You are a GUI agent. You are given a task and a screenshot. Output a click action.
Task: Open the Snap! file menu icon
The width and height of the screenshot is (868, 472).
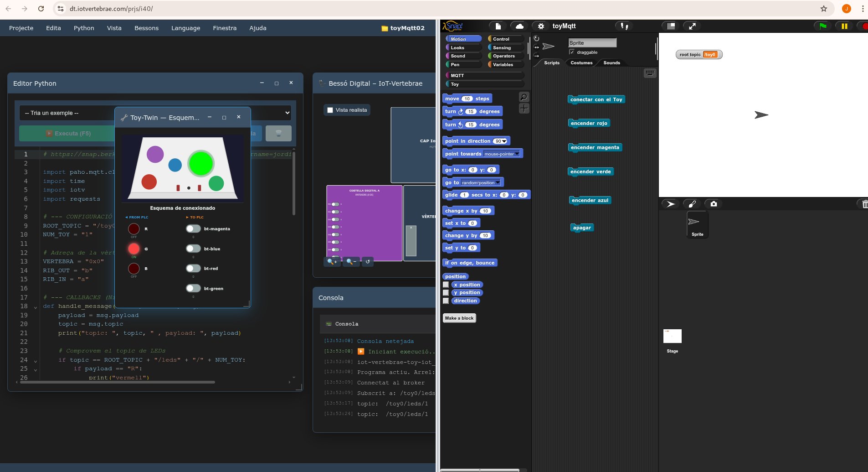pos(498,26)
